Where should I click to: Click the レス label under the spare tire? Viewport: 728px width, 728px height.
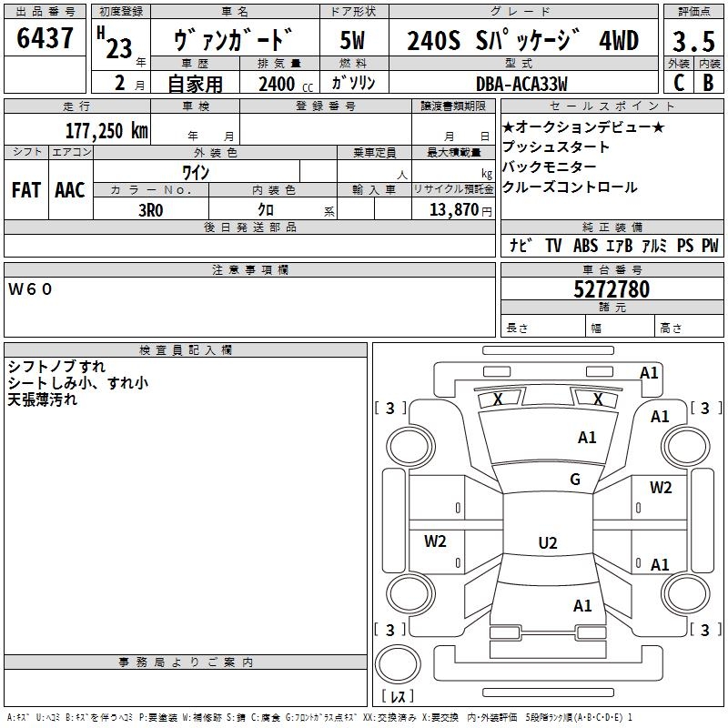(397, 696)
